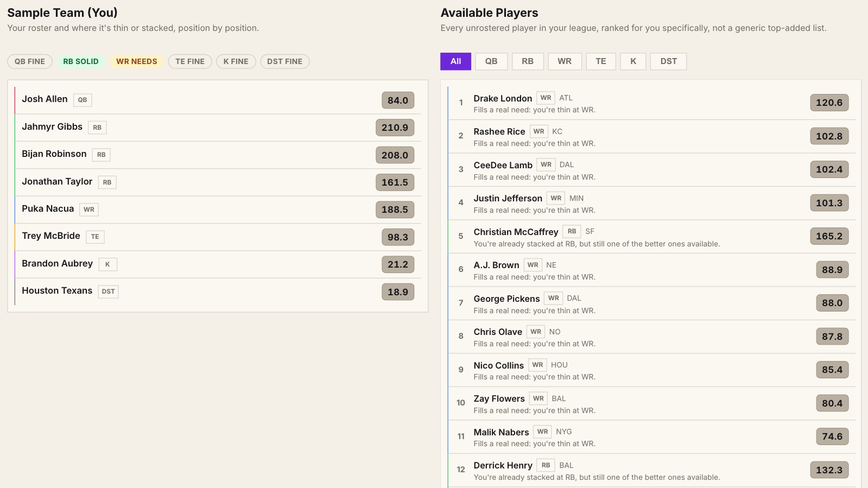Click CeeDee Lamb's 102.4 score badge
Image resolution: width=868 pixels, height=488 pixels.
829,169
